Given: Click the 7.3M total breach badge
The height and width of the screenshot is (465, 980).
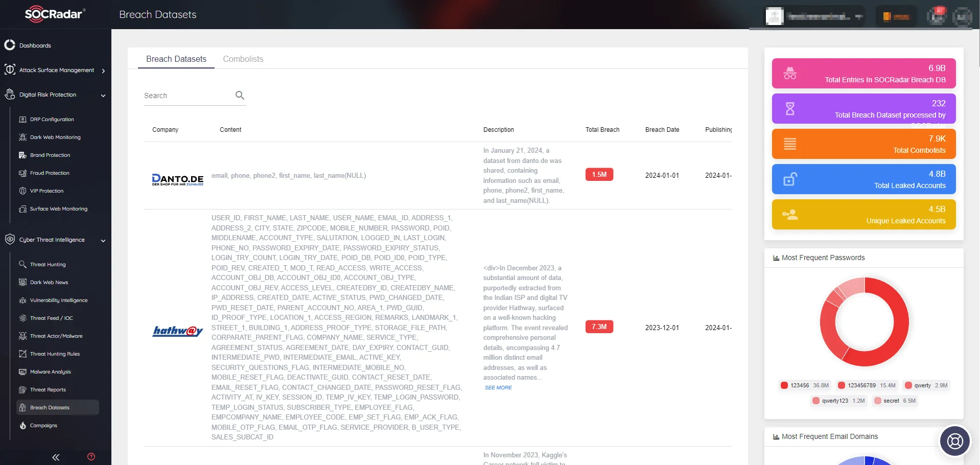Looking at the screenshot, I should tap(599, 327).
